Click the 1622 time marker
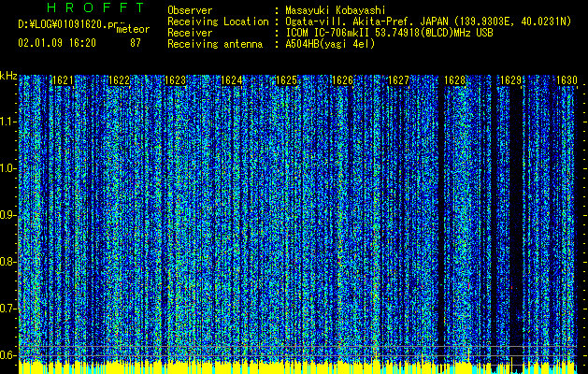The height and width of the screenshot is (374, 588). pyautogui.click(x=119, y=80)
